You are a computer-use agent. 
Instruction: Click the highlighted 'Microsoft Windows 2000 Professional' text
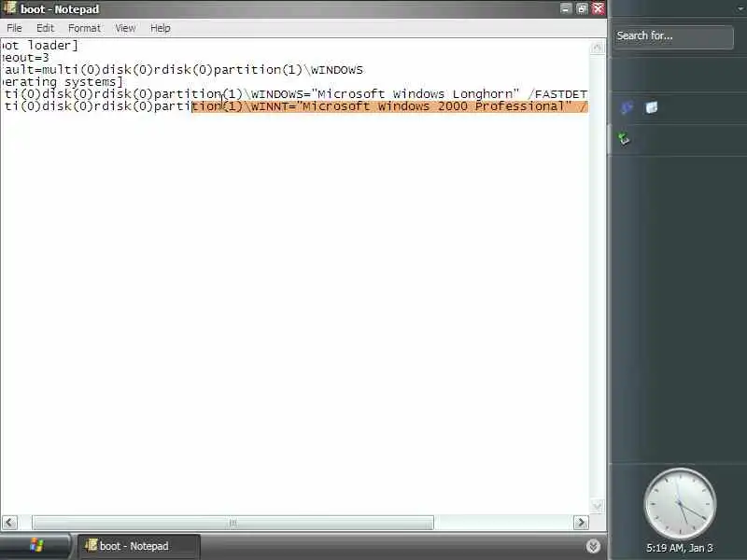click(x=436, y=106)
